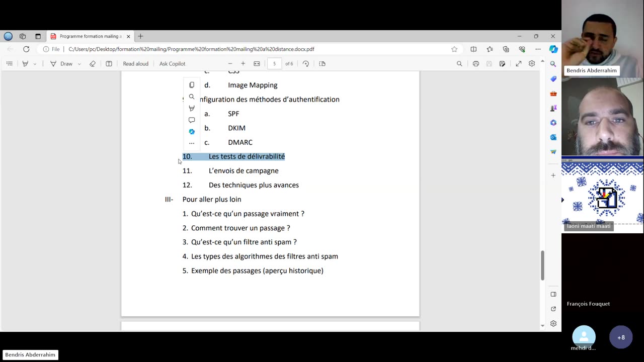Zoom in with the plus button
The height and width of the screenshot is (362, 644).
243,64
